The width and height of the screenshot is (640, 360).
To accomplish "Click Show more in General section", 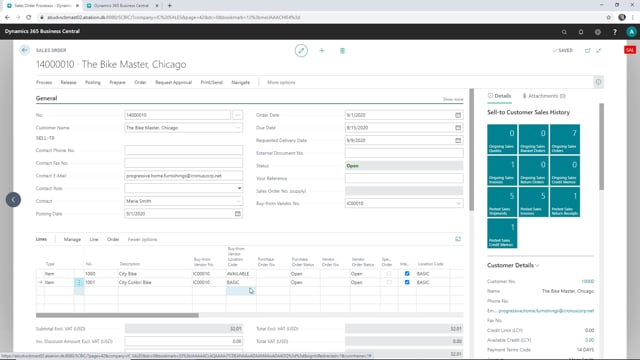I will [453, 99].
